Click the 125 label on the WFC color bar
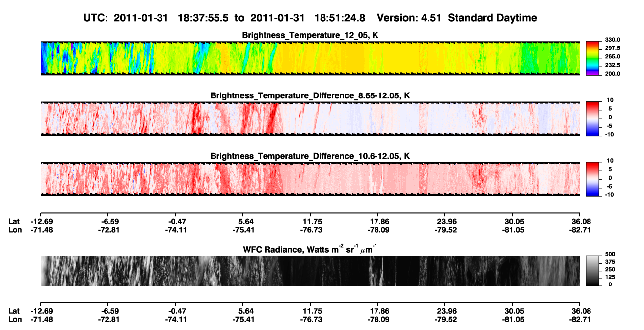 (x=610, y=277)
